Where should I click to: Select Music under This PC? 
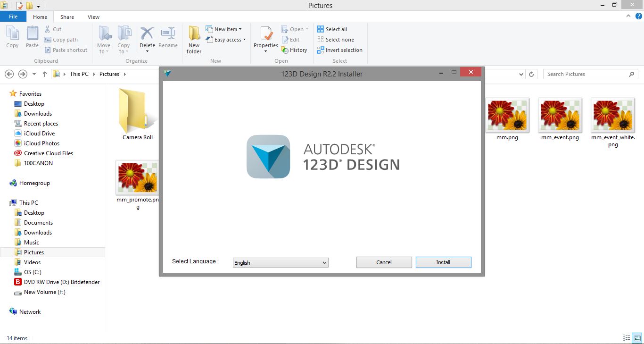click(x=32, y=243)
